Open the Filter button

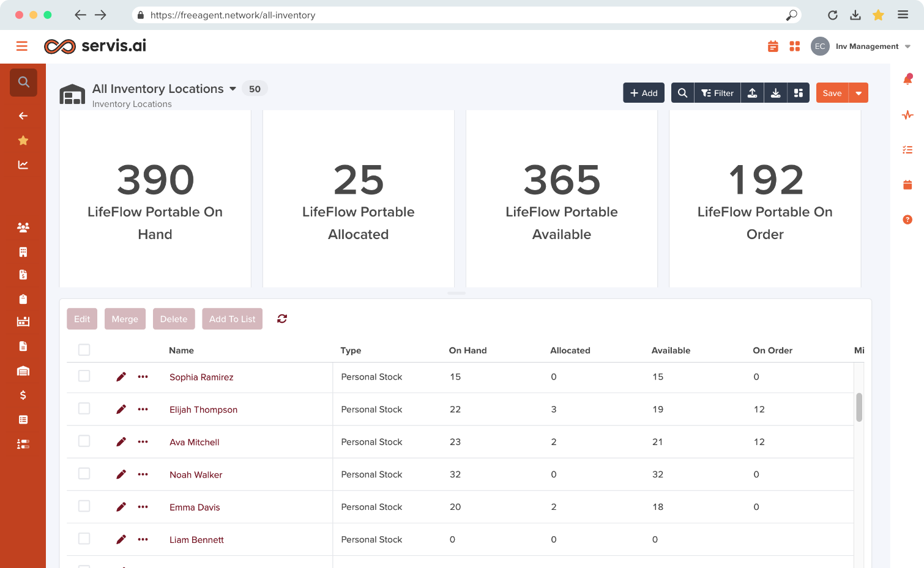(717, 93)
